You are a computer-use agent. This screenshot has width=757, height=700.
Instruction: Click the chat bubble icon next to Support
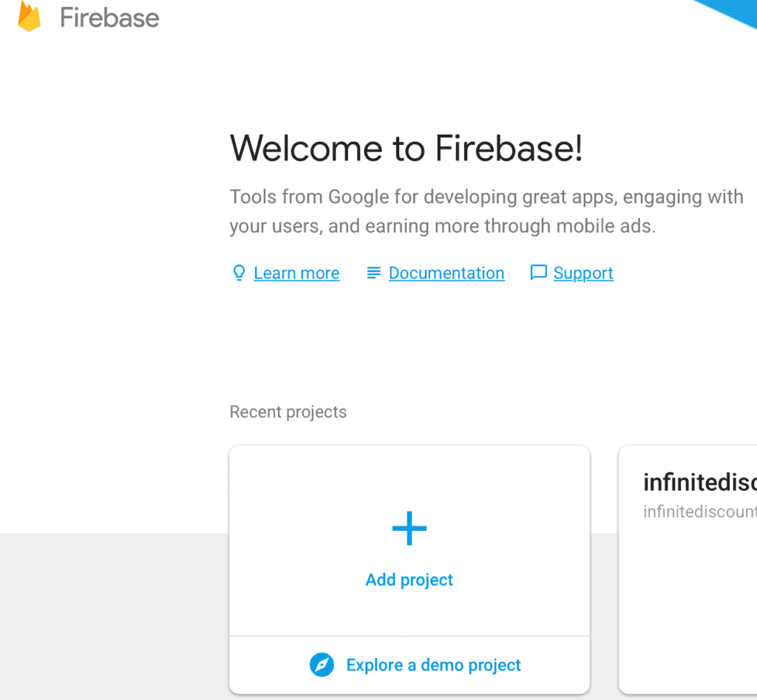tap(538, 273)
